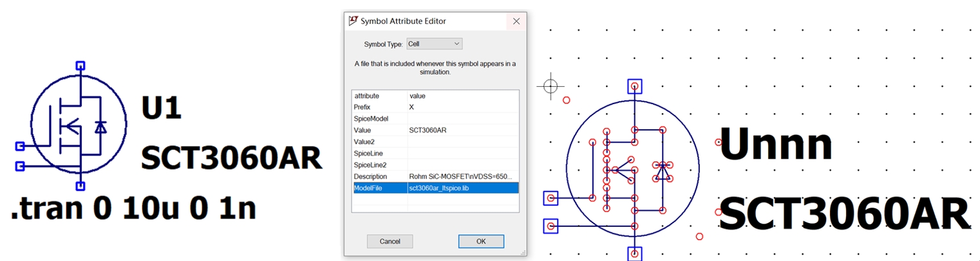This screenshot has height=261, width=980.
Task: Click the attribute column header
Action: [x=379, y=95]
